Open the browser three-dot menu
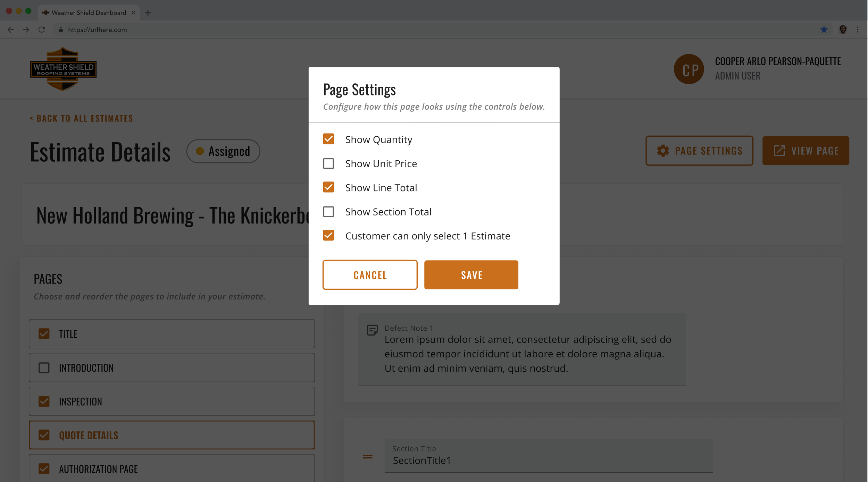This screenshot has width=868, height=482. (857, 30)
